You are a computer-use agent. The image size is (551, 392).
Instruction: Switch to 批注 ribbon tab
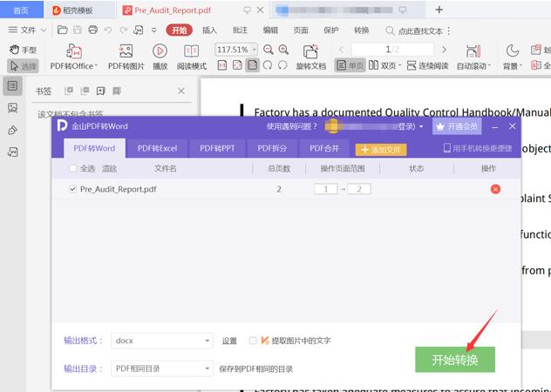240,30
